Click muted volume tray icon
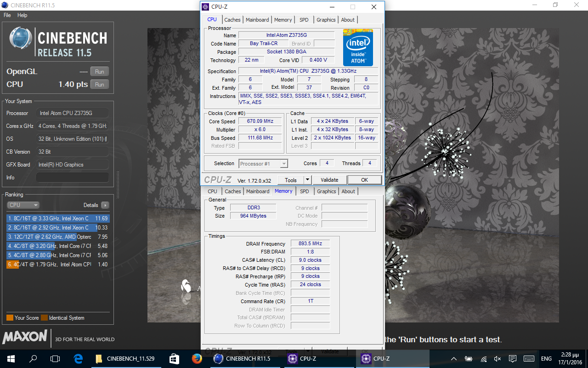588x368 pixels. coord(498,359)
